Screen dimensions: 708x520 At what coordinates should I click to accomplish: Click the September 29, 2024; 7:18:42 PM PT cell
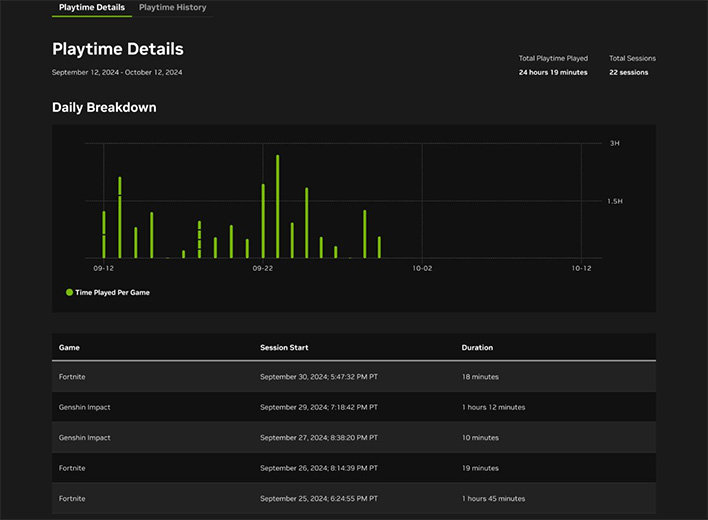tap(319, 407)
